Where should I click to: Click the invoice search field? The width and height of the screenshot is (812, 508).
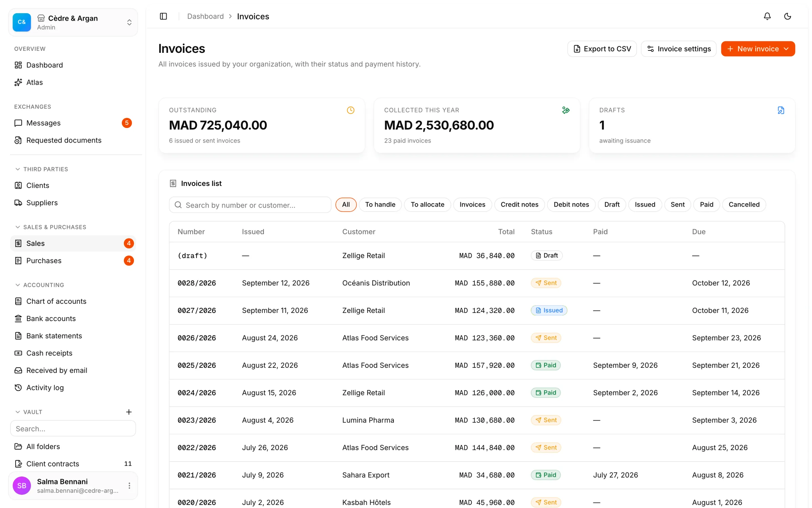point(250,205)
